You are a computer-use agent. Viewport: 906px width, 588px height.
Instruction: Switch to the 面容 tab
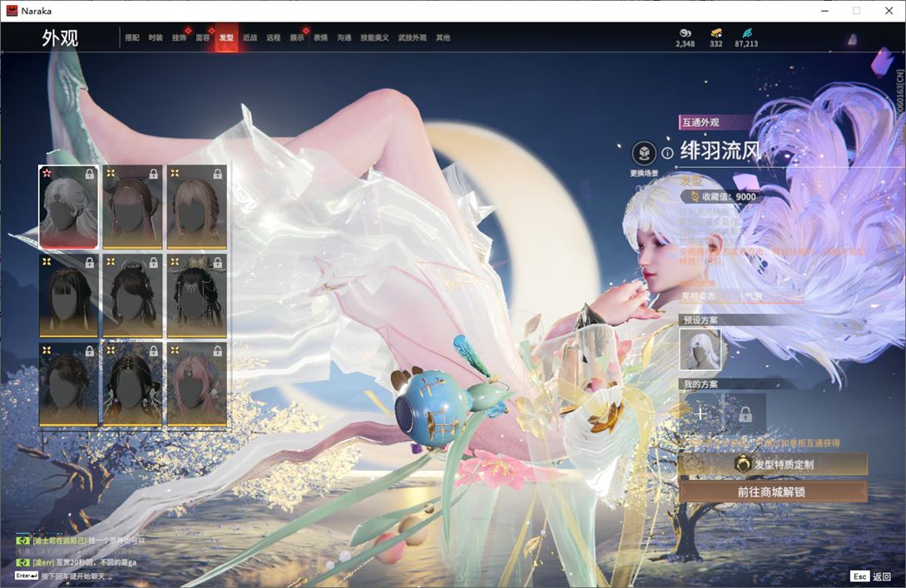pos(203,37)
